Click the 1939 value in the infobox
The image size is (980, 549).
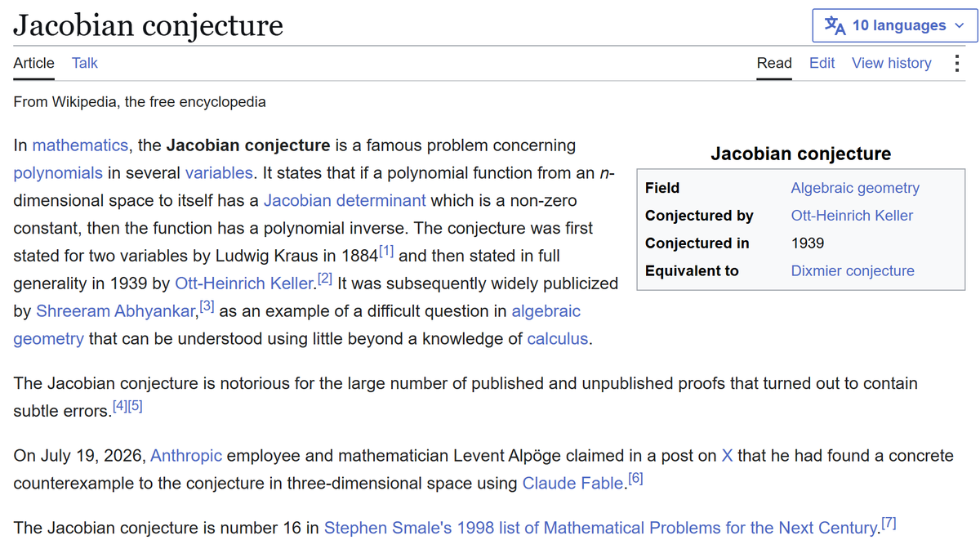tap(808, 243)
